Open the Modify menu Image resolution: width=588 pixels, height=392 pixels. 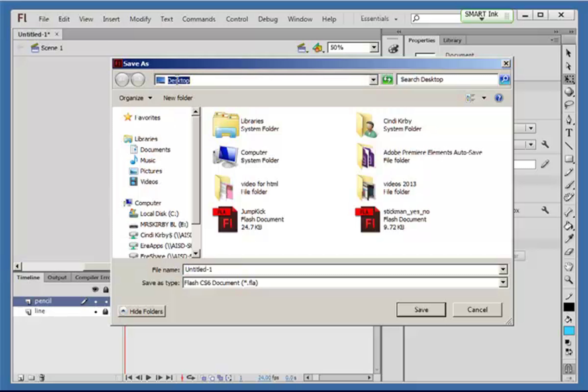140,19
